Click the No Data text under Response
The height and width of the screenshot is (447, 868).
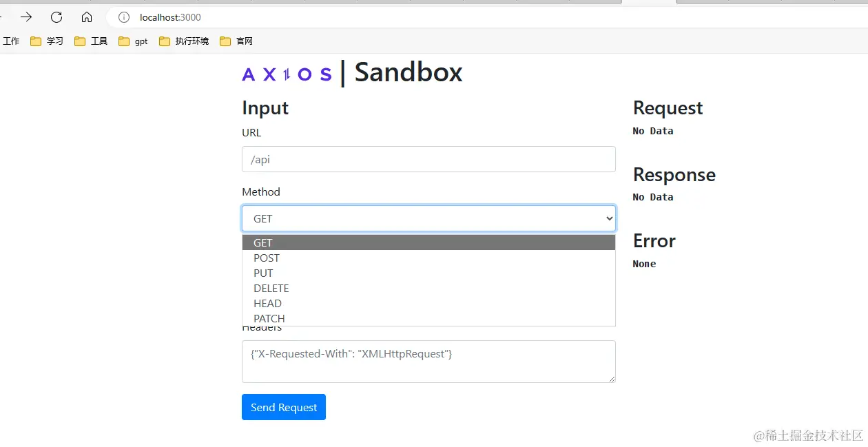tap(653, 197)
